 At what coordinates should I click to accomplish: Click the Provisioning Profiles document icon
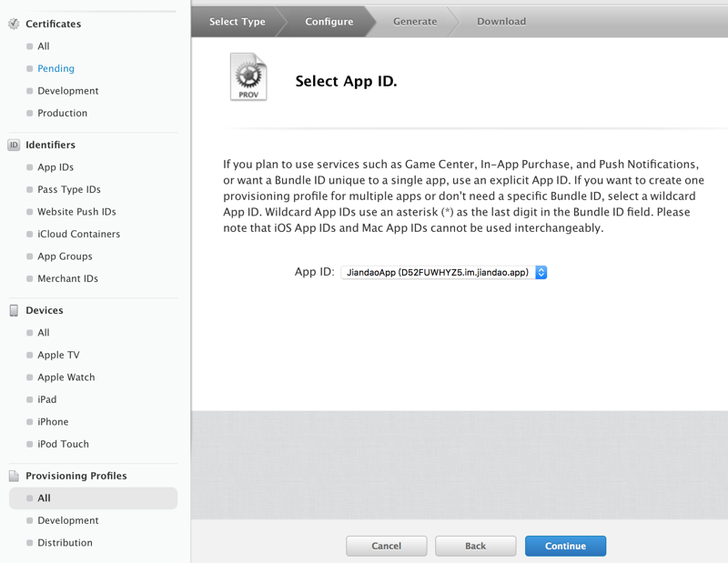[x=14, y=476]
